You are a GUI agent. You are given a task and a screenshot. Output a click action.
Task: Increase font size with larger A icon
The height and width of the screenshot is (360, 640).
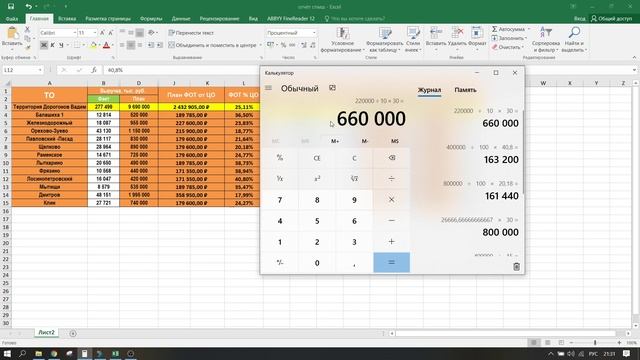(102, 33)
